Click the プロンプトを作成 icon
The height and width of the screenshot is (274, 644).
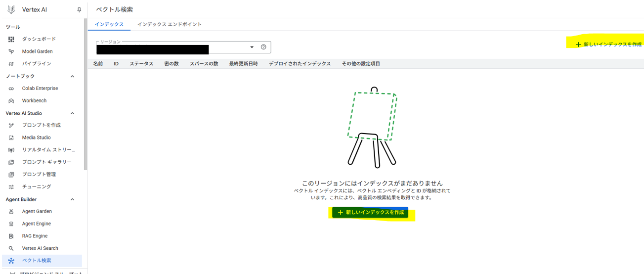coord(11,125)
